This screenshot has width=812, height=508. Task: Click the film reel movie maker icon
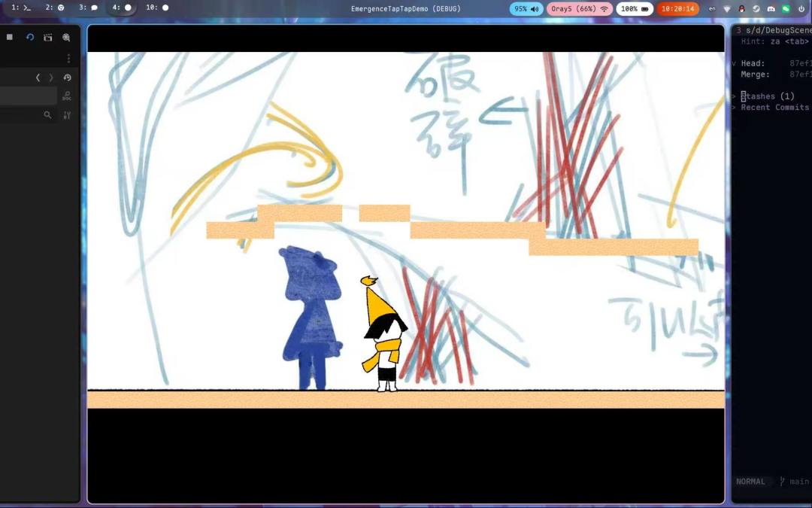tap(66, 38)
